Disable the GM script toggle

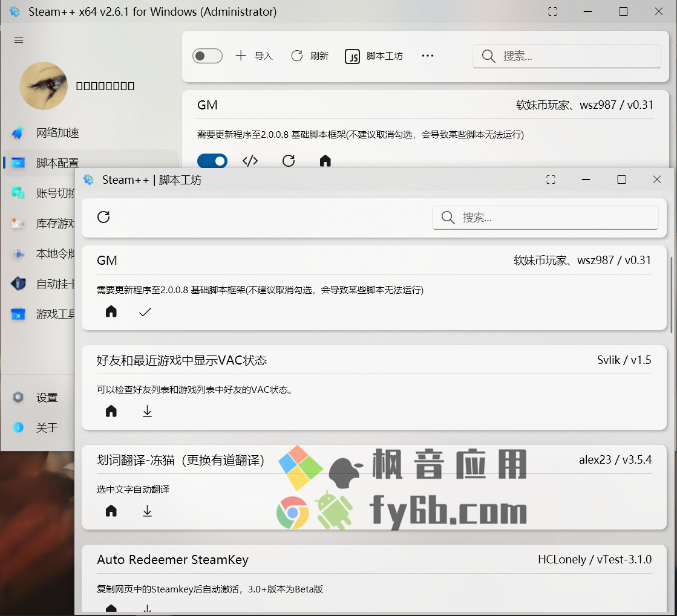212,161
